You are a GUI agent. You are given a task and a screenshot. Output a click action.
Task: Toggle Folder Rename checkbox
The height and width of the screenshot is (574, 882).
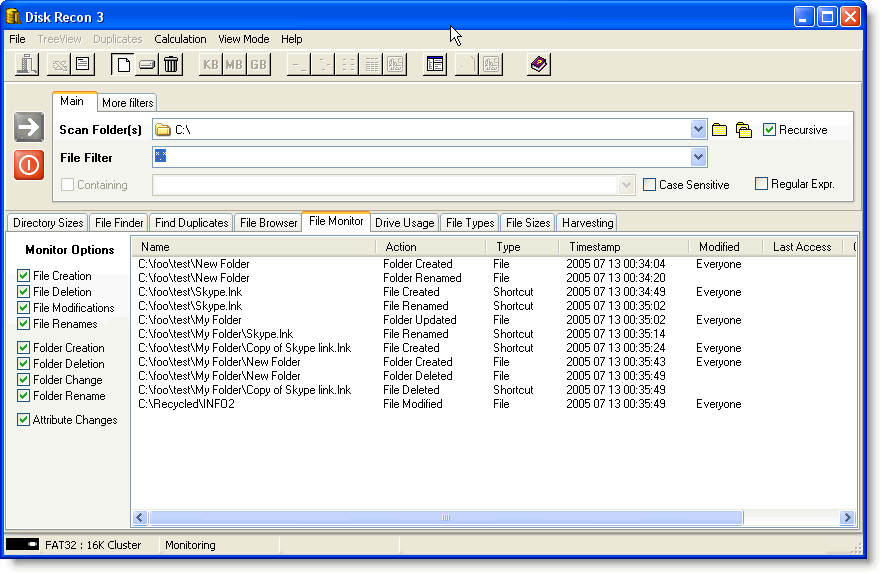[x=23, y=396]
